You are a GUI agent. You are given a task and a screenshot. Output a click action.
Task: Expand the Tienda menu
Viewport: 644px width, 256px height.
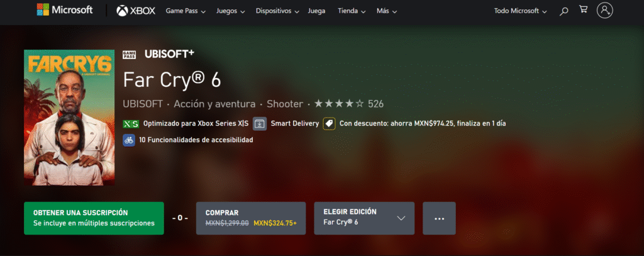pyautogui.click(x=351, y=11)
